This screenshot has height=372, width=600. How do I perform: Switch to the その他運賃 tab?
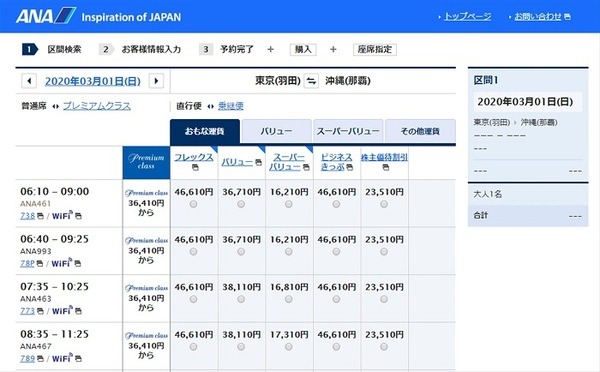tap(420, 131)
